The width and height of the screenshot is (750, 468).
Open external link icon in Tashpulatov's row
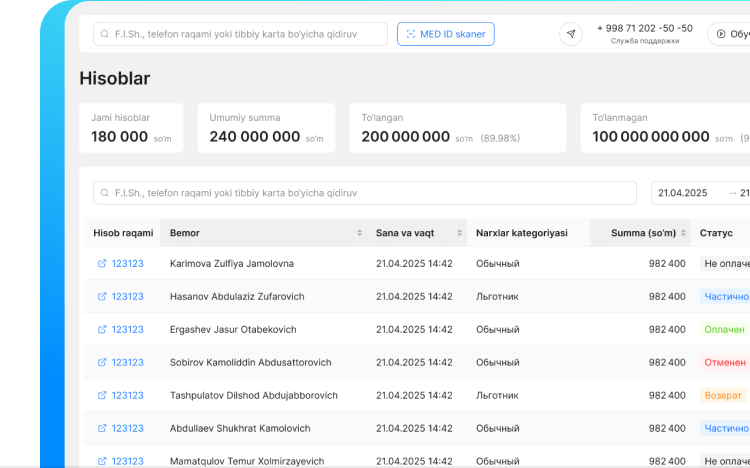point(102,396)
